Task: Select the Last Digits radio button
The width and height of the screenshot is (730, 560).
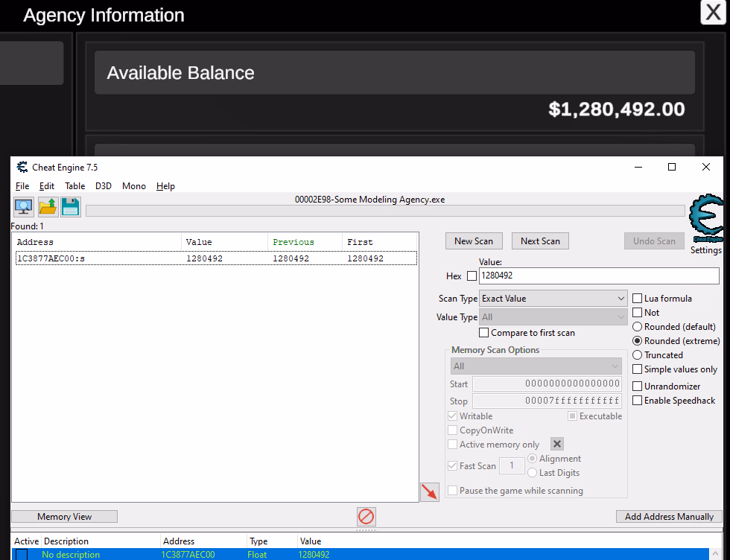Action: (x=532, y=472)
